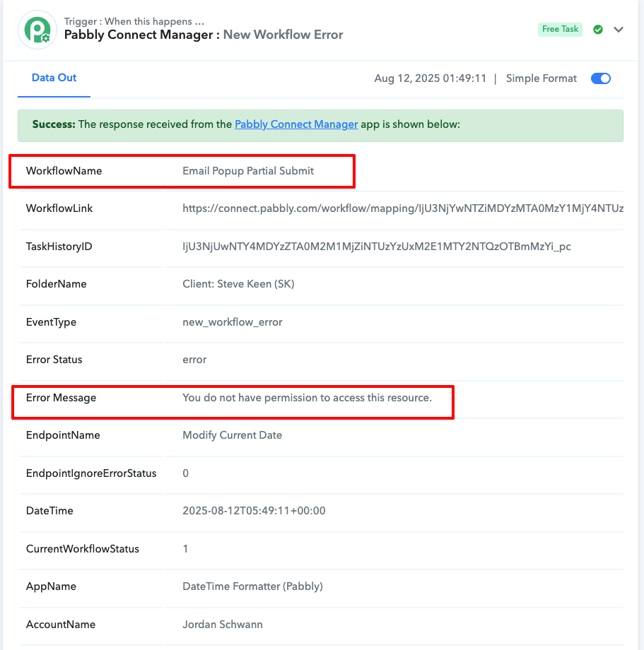Click the TaskHistoryID value
Viewport: 644px width, 650px height.
pyautogui.click(x=377, y=247)
